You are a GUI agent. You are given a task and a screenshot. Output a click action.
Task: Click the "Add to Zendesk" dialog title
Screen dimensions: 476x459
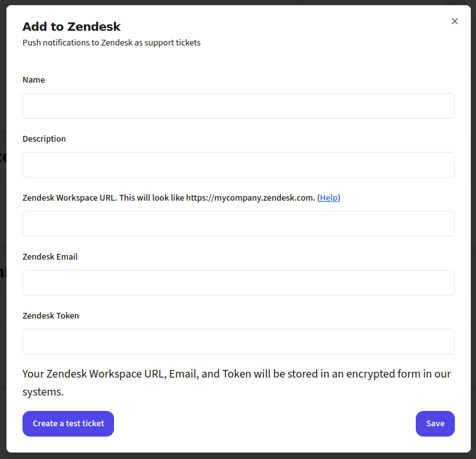[72, 26]
